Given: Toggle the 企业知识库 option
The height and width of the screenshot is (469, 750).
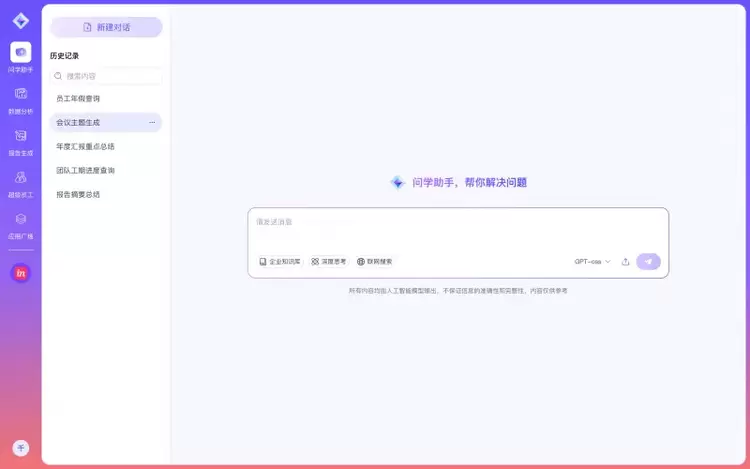Looking at the screenshot, I should coord(280,261).
